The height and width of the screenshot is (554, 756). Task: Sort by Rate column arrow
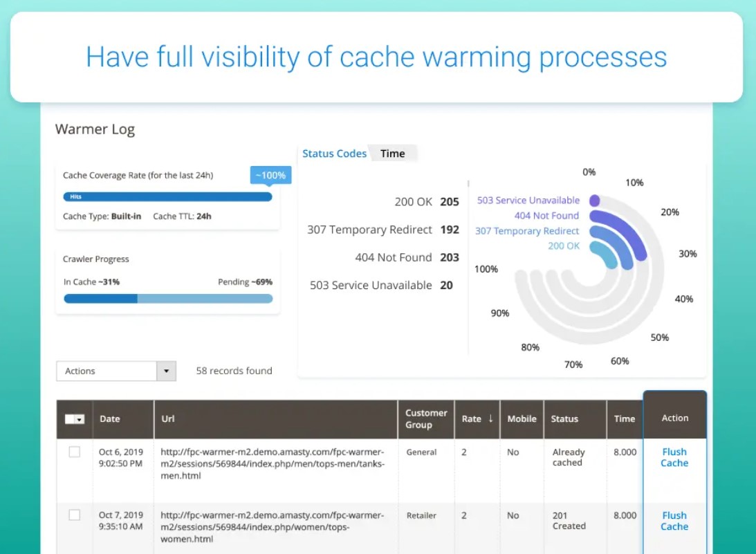490,418
